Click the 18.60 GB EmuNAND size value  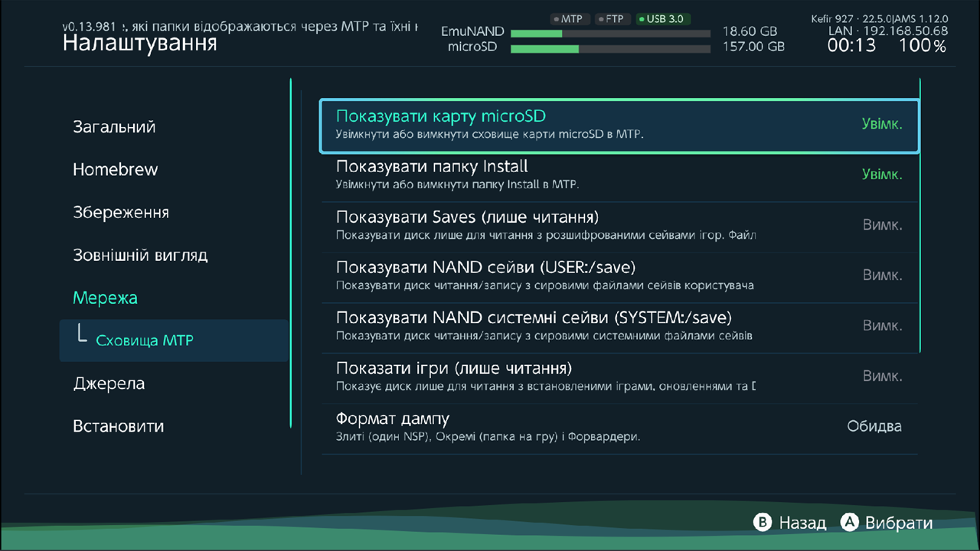point(750,32)
